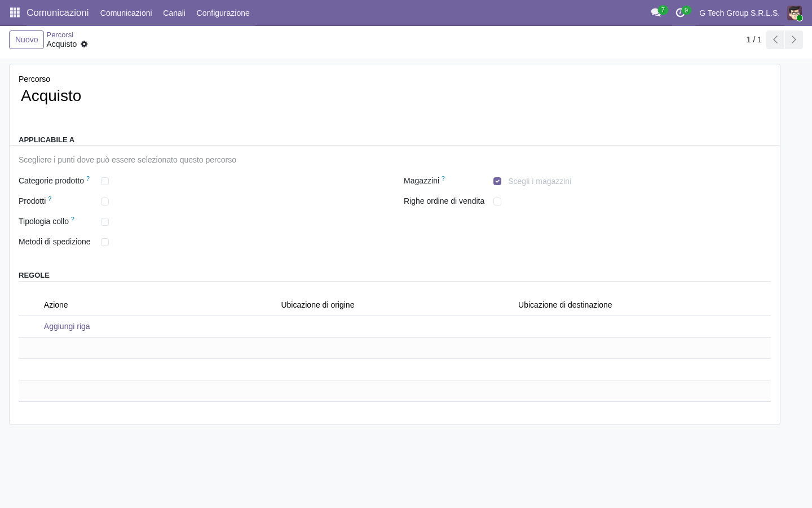
Task: Open the Comunicazioni menu item
Action: (126, 13)
